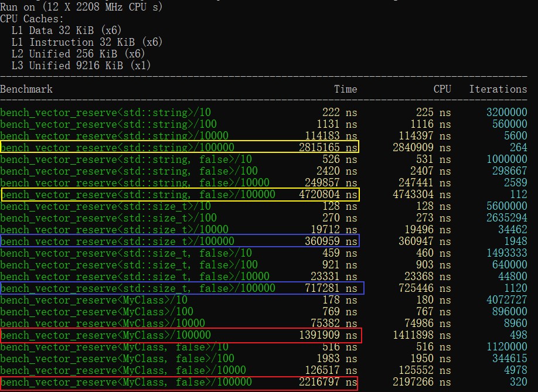
Task: Click the '4720804 ns' time value
Action: click(328, 195)
